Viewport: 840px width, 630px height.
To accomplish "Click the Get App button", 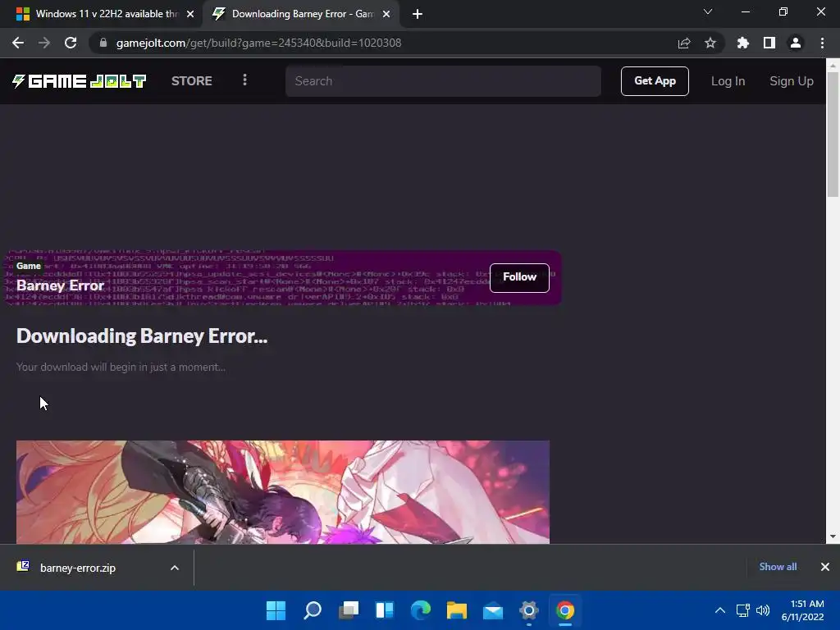I will click(655, 81).
